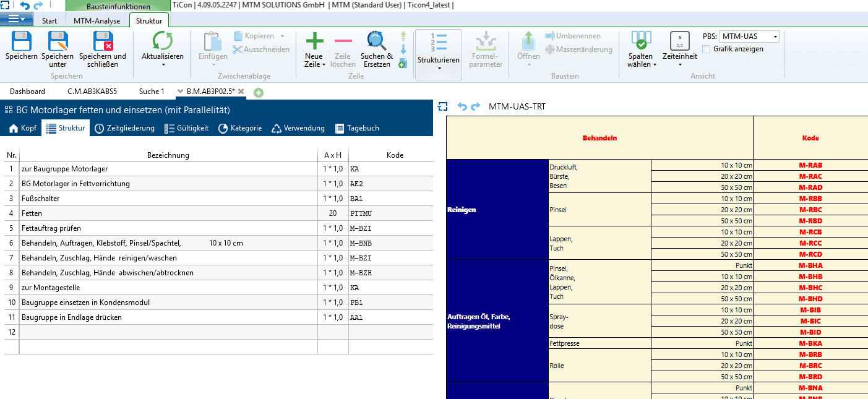
Task: Click Speichern und schließen icon
Action: pos(103,42)
